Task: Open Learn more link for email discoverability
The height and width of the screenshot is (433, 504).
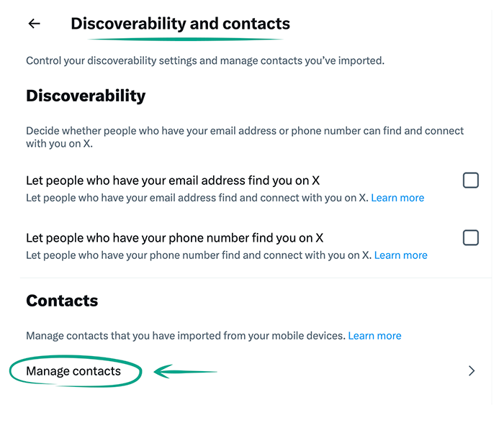Action: pos(397,198)
